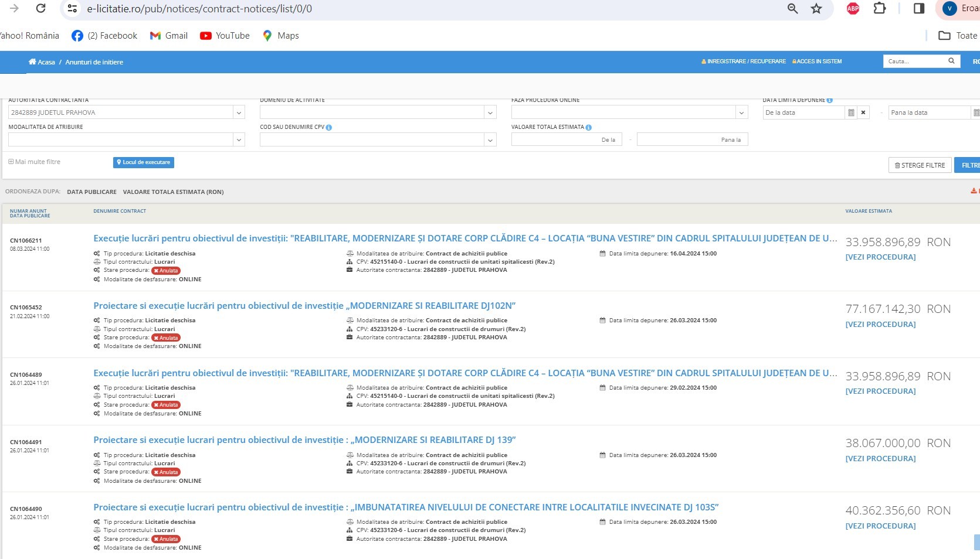Reload the page with the browser refresh icon
The image size is (980, 559).
click(x=40, y=8)
